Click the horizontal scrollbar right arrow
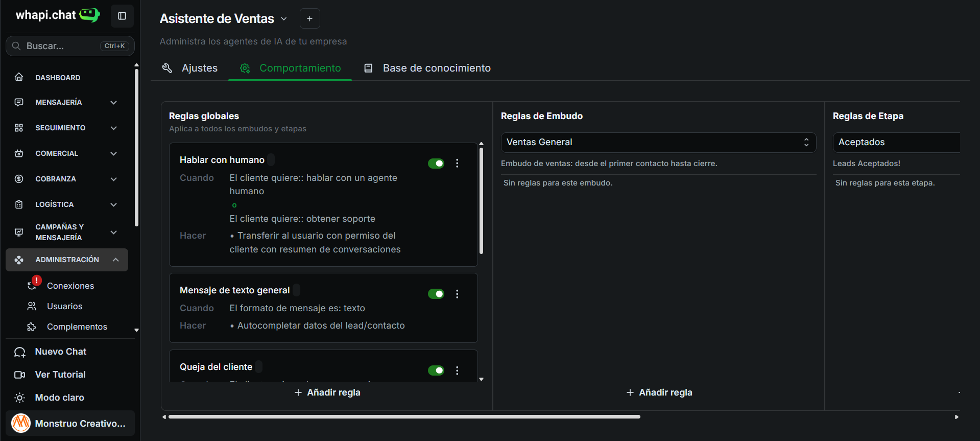 [x=957, y=417]
